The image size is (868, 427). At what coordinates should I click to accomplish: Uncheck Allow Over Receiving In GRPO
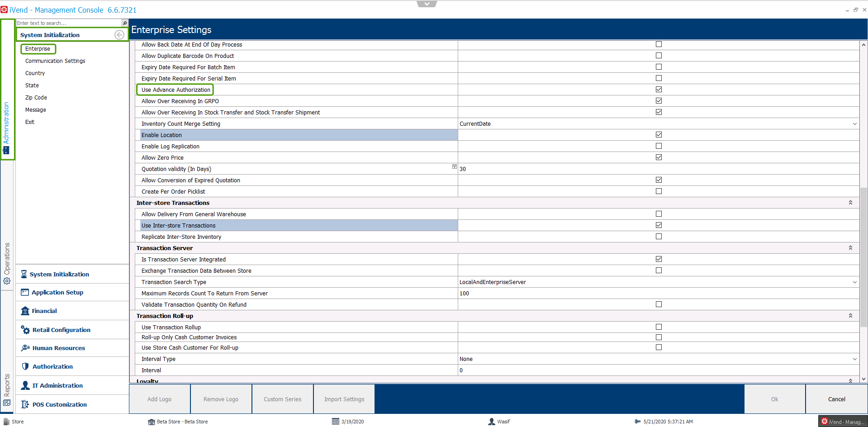point(659,101)
